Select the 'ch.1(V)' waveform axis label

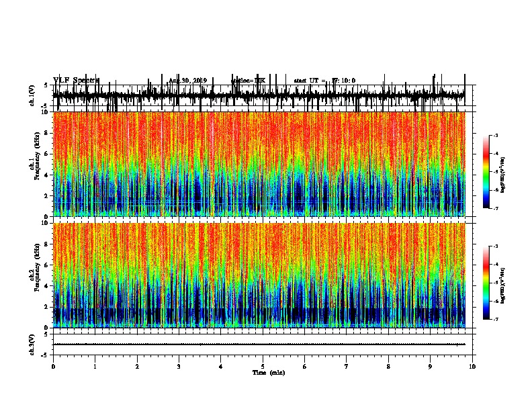click(32, 95)
